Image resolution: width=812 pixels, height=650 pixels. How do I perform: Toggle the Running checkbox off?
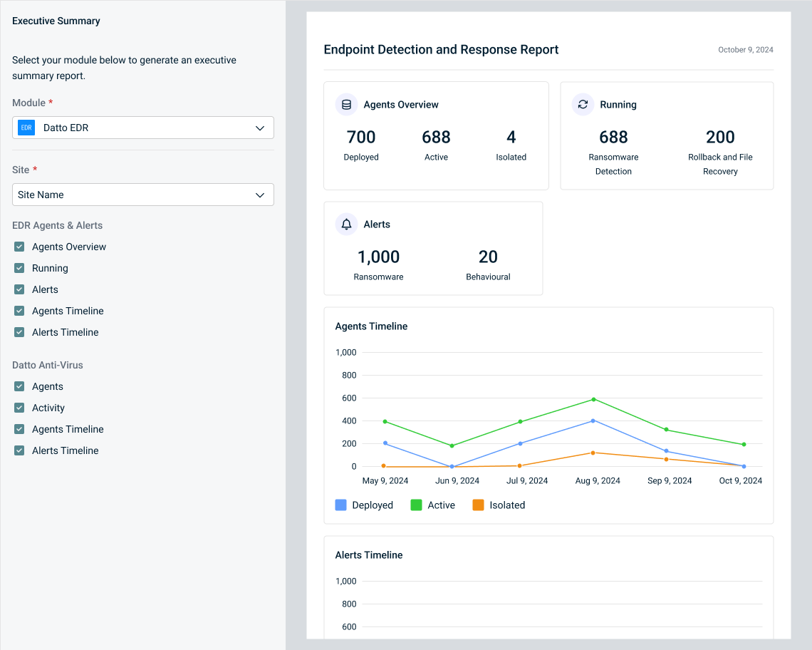point(19,268)
